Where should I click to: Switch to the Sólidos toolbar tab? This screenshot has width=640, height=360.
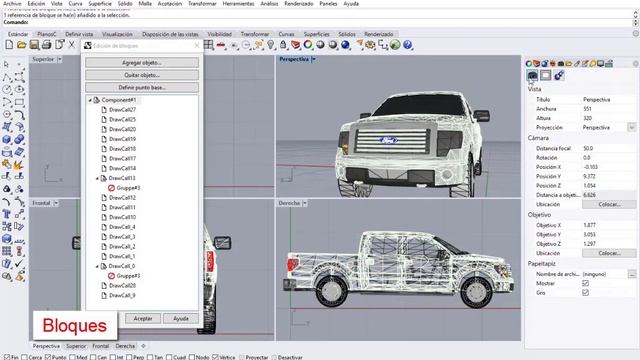347,34
